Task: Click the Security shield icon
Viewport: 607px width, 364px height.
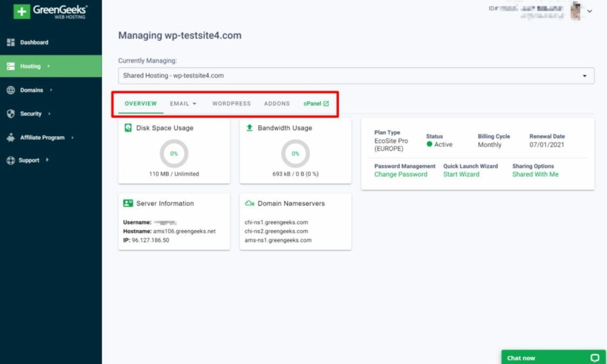Action: [x=11, y=113]
